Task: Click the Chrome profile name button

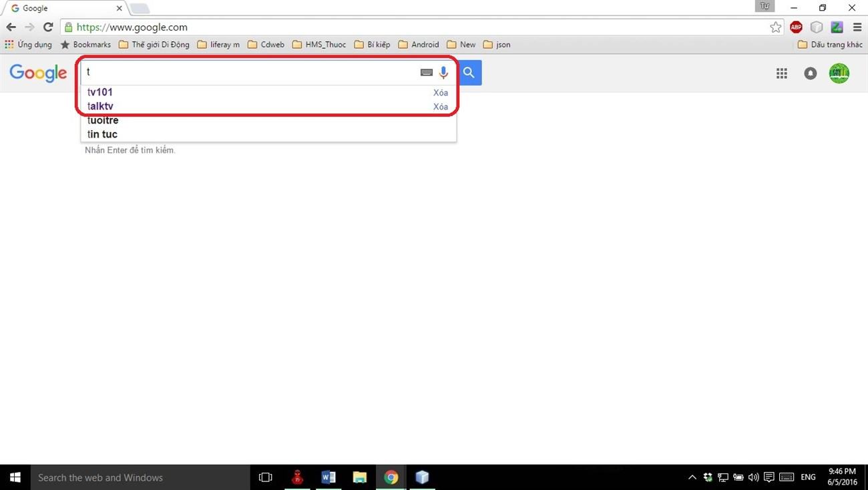Action: pyautogui.click(x=765, y=6)
